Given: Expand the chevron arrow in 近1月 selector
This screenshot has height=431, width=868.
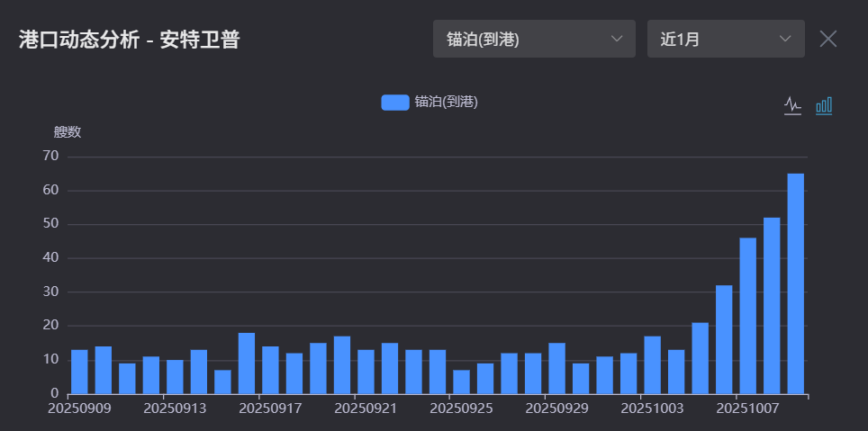Looking at the screenshot, I should pyautogui.click(x=785, y=39).
